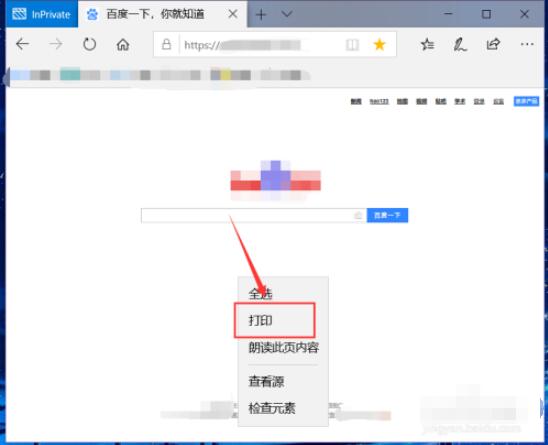The height and width of the screenshot is (445, 548).
Task: Click camera icon in search box
Action: 358,215
